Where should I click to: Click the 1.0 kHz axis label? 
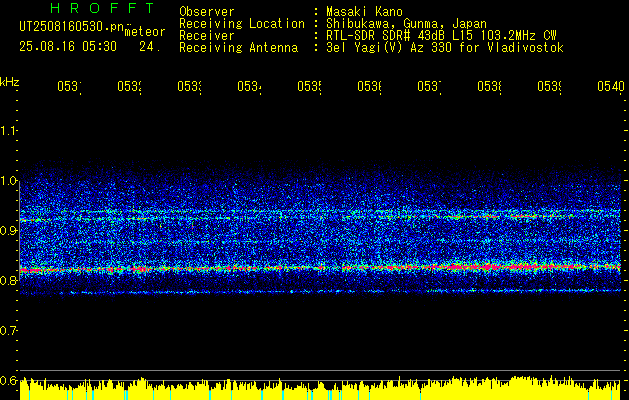point(8,181)
